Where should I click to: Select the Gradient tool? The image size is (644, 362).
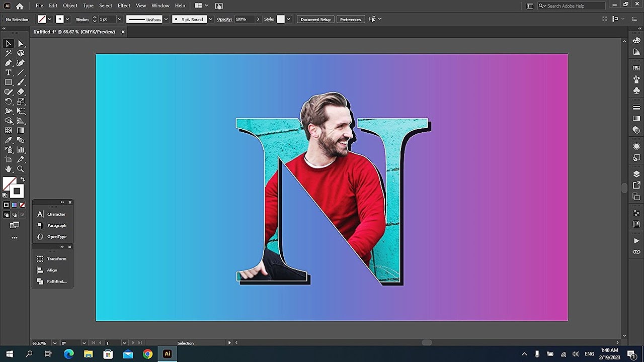(x=21, y=130)
